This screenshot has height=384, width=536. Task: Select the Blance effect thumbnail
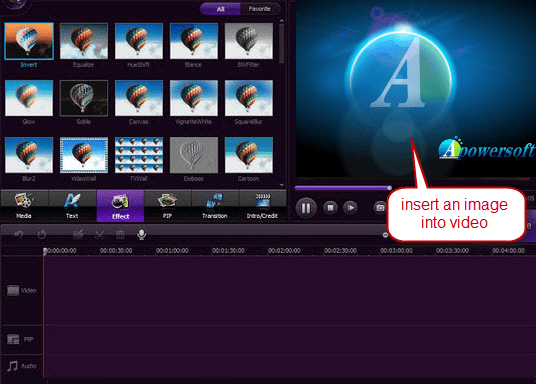pos(194,41)
